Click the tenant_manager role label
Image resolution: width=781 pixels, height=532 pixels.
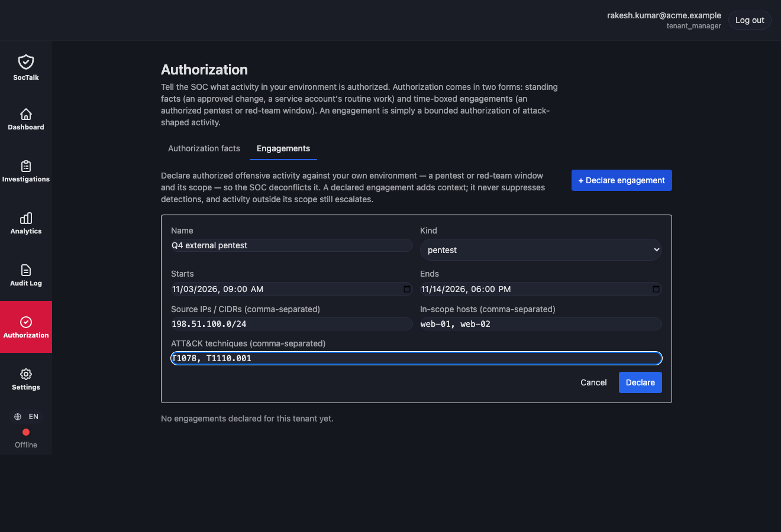tap(694, 26)
